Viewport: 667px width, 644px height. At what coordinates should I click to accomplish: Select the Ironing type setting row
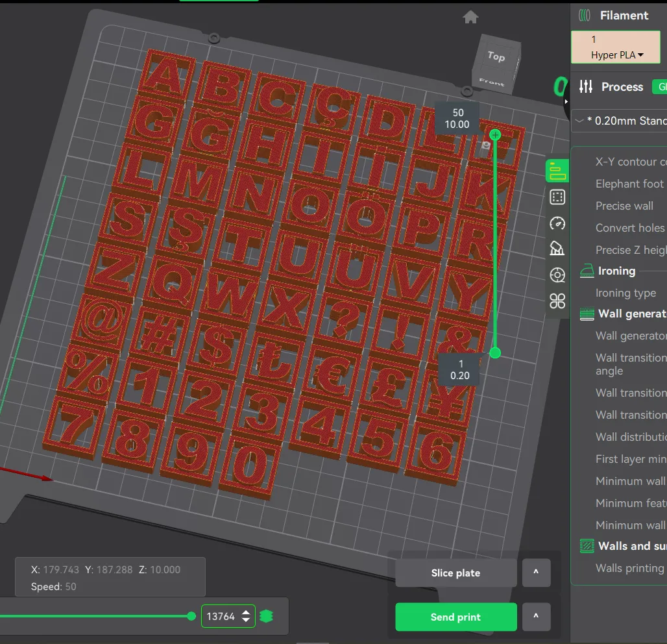625,293
